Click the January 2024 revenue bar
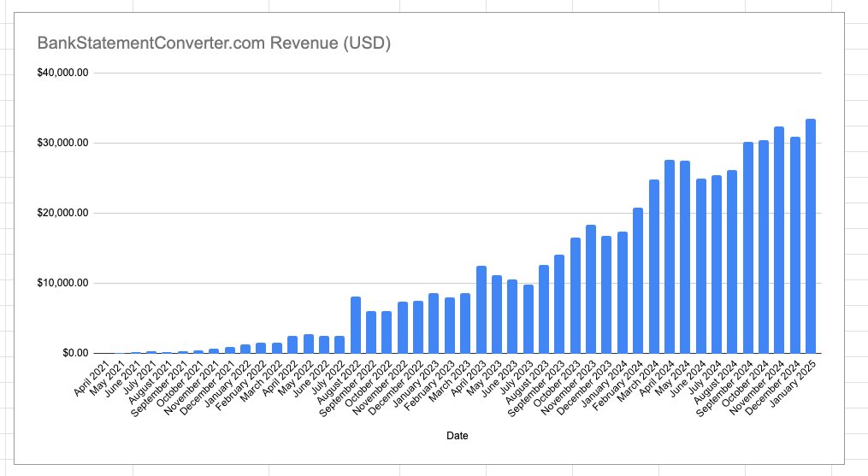Image resolution: width=868 pixels, height=476 pixels. 623,292
